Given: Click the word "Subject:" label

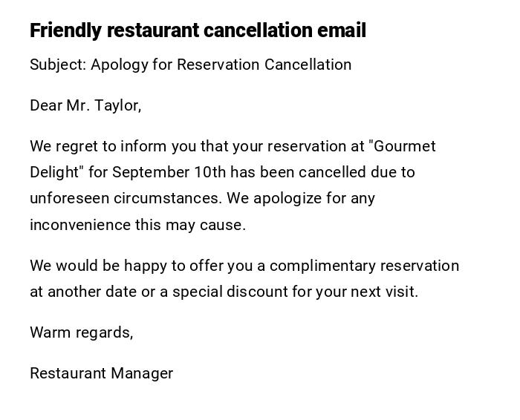Looking at the screenshot, I should pyautogui.click(x=58, y=65).
